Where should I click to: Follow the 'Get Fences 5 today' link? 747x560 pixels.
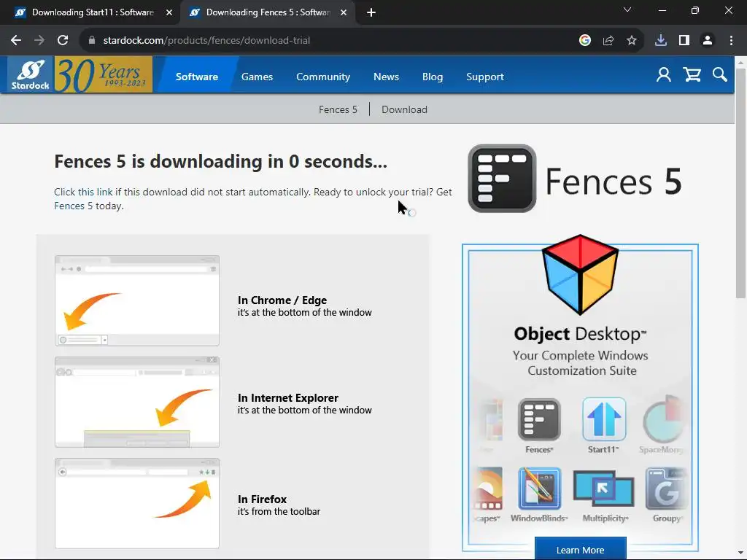[x=73, y=206]
